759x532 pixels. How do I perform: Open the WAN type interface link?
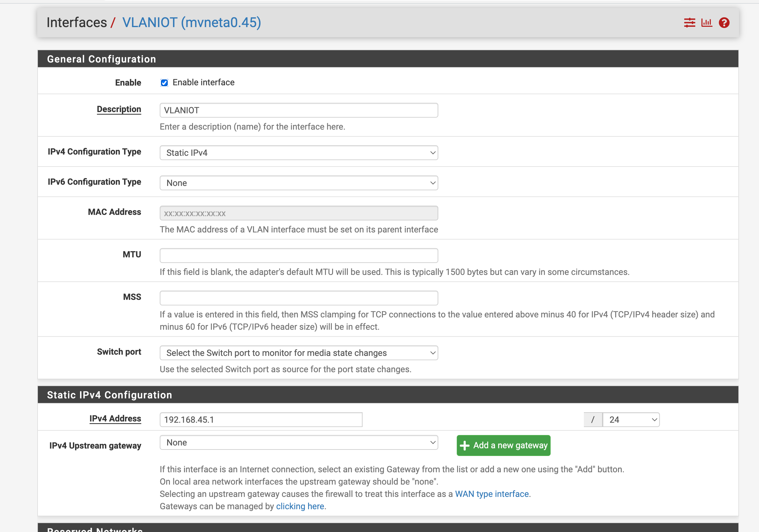coord(492,494)
